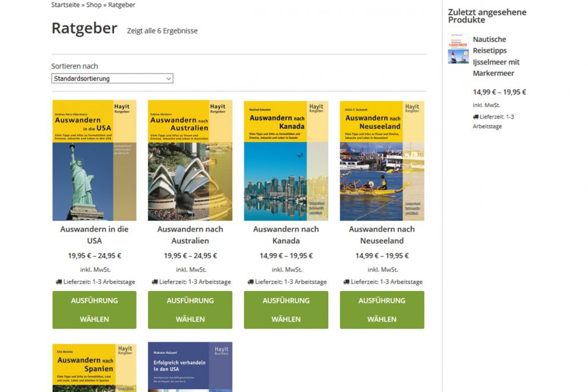Open Nautische Reisetipps Ijsselmeer mit Markermeer link

[x=496, y=56]
